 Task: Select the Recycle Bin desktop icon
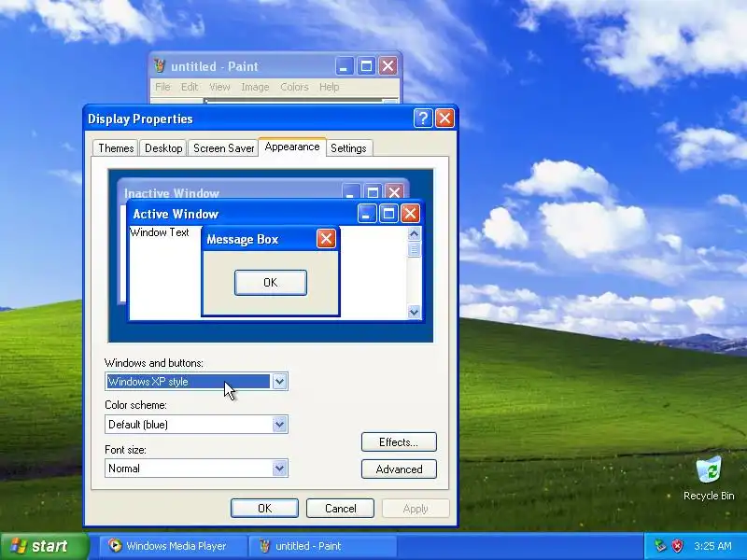[709, 479]
